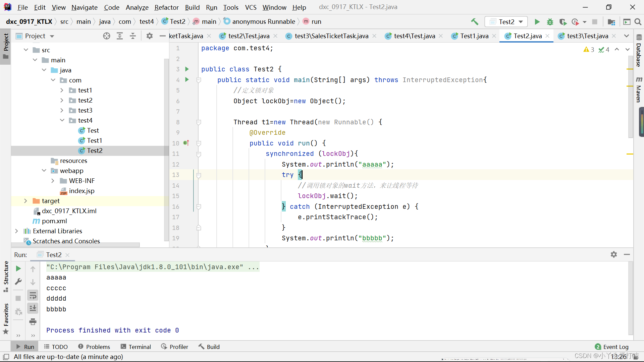Open the Profiler tool window
Screen dimensions: 644x362
click(174, 347)
